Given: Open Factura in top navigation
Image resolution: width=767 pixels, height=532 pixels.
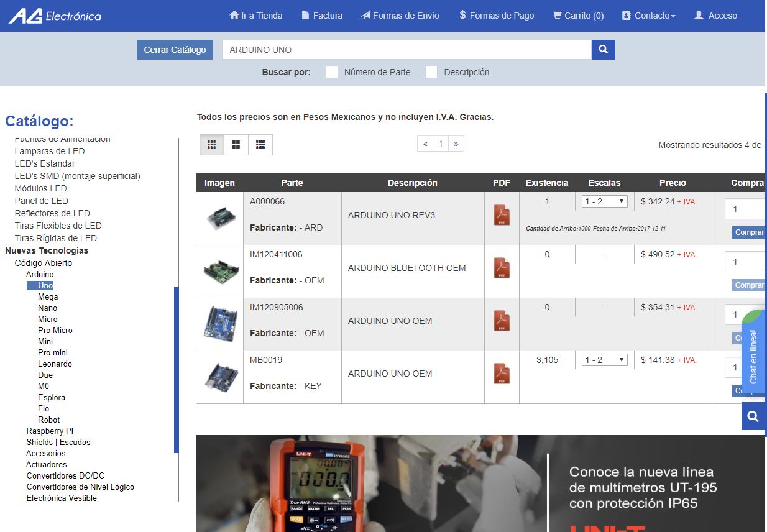Looking at the screenshot, I should click(322, 16).
